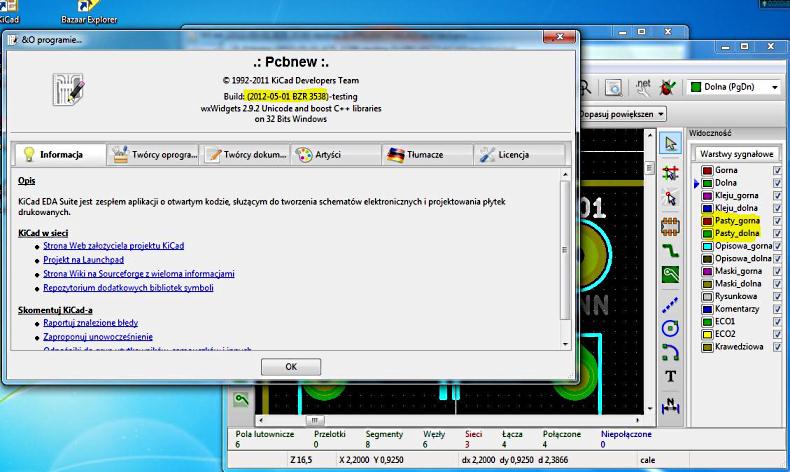Switch to the Informacja tab
The height and width of the screenshot is (472, 790).
pyautogui.click(x=60, y=155)
